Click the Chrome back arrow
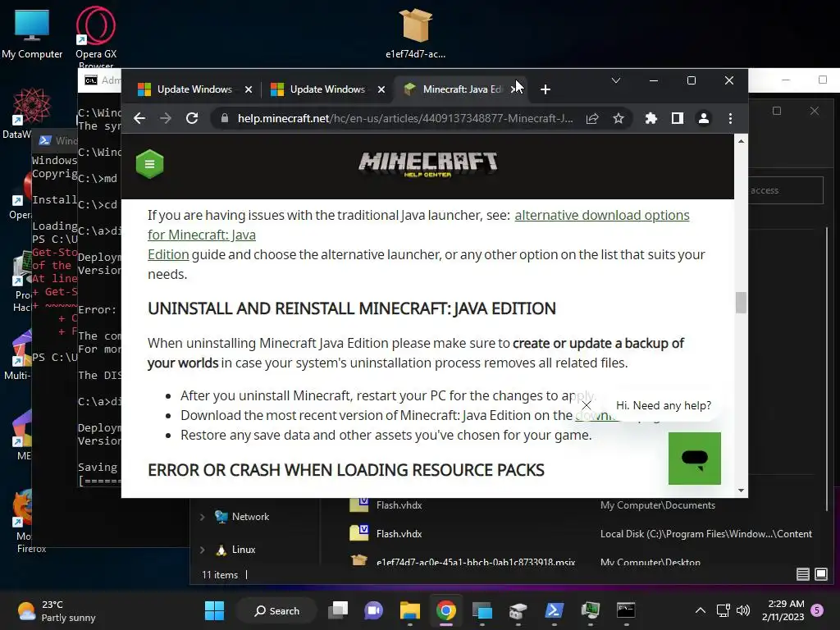The image size is (840, 630). pos(139,118)
